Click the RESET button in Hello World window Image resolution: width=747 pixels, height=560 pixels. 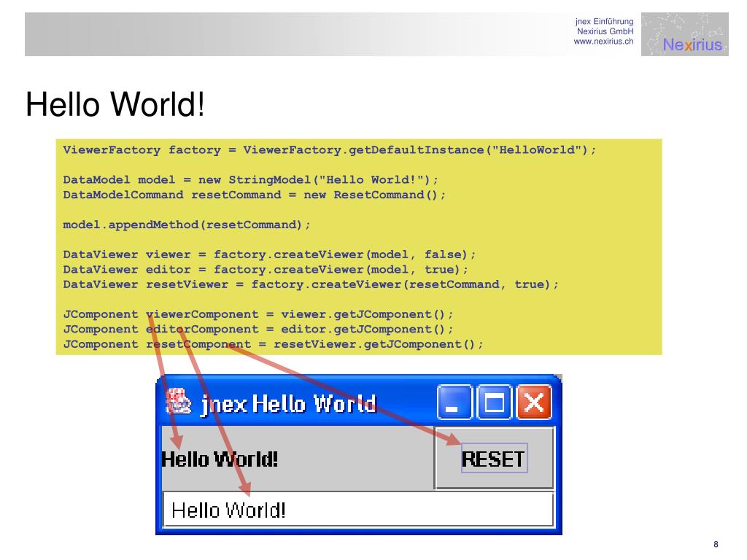click(x=495, y=459)
